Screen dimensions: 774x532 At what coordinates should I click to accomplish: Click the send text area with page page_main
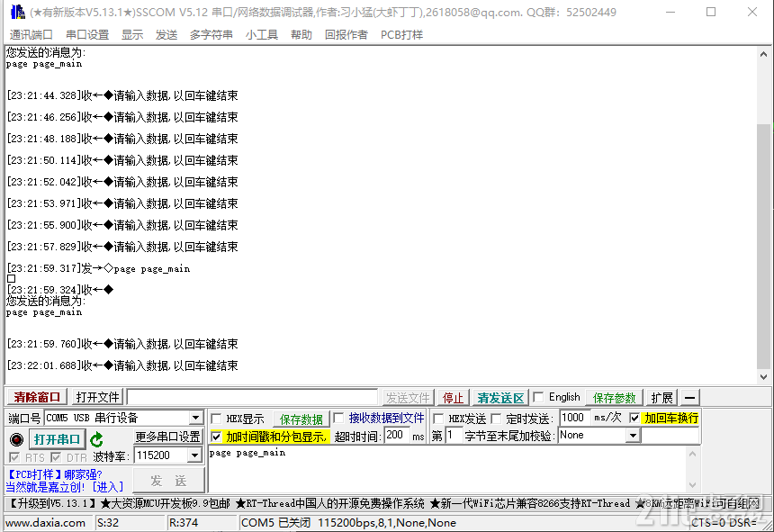point(447,469)
